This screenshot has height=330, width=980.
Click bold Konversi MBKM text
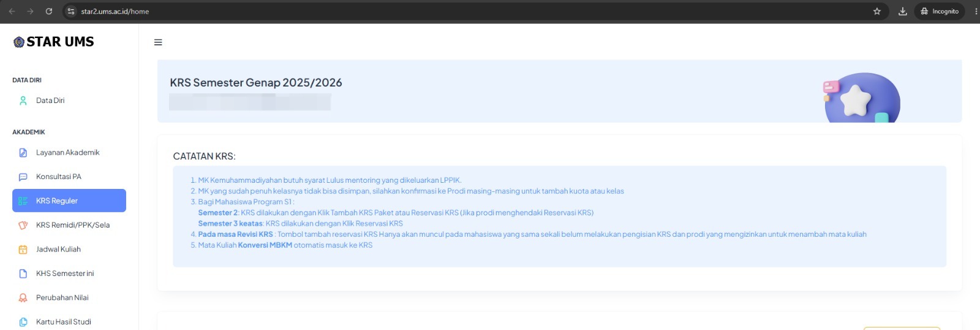click(x=265, y=245)
